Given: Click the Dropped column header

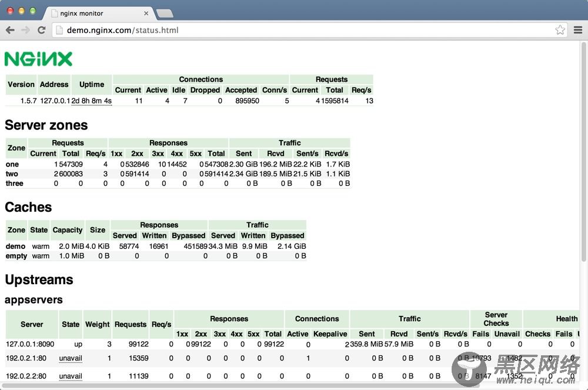Looking at the screenshot, I should click(205, 90).
